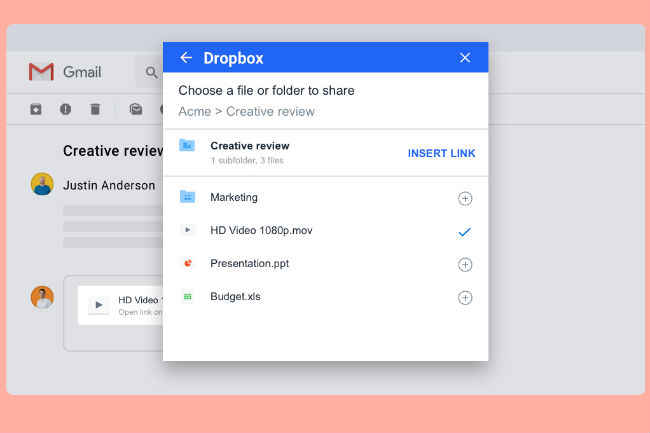Click the Gmail mark as unread icon
The image size is (650, 433).
pyautogui.click(x=136, y=109)
